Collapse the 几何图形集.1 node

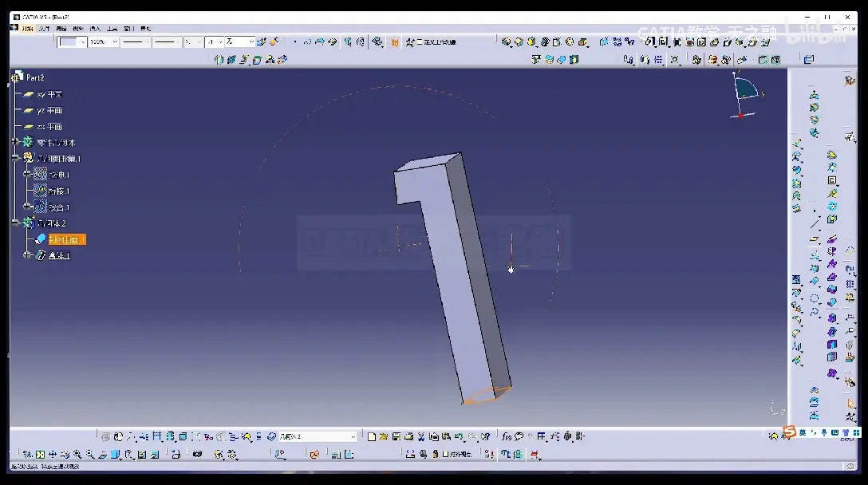tap(16, 159)
